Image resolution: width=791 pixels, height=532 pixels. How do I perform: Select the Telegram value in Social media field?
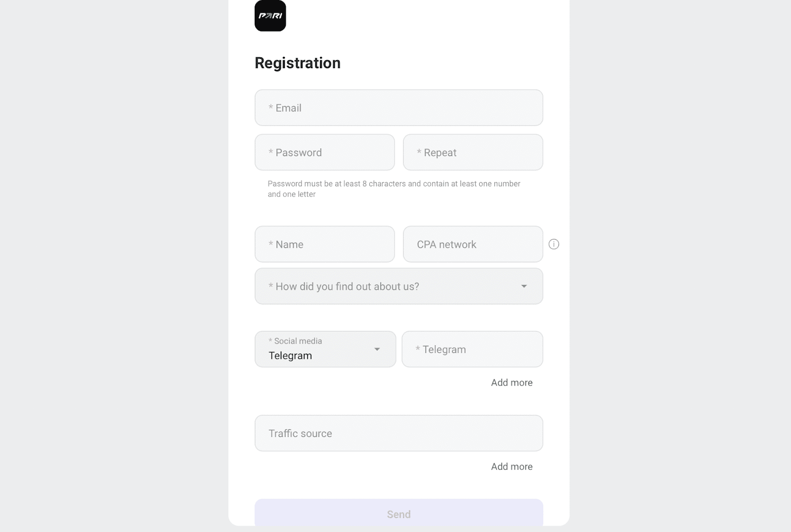coord(290,355)
